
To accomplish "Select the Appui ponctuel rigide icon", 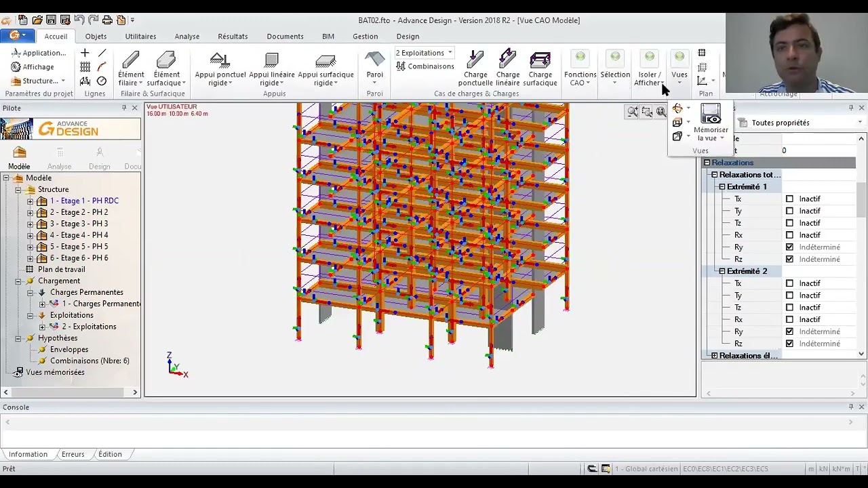I will point(220,60).
